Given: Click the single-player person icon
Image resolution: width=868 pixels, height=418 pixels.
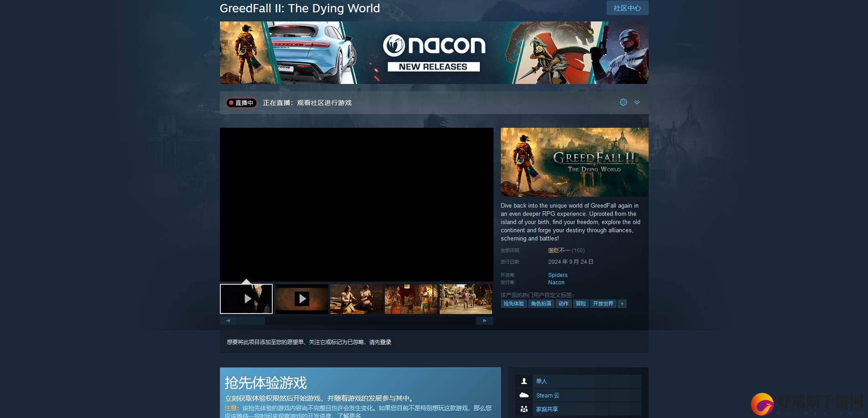Looking at the screenshot, I should click(x=524, y=381).
